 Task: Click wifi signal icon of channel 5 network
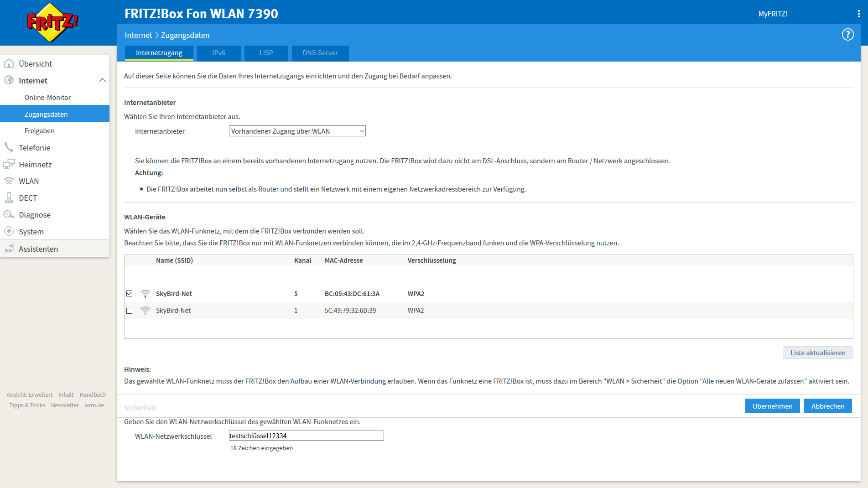pyautogui.click(x=145, y=293)
